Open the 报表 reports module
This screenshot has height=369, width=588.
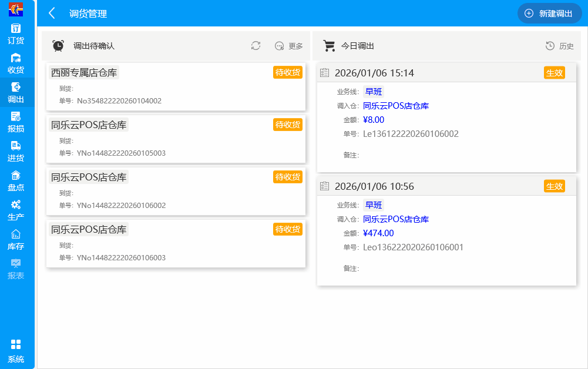[x=16, y=269]
